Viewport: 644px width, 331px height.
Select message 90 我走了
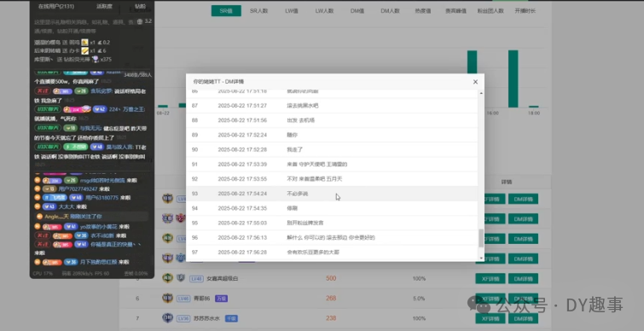pyautogui.click(x=294, y=149)
